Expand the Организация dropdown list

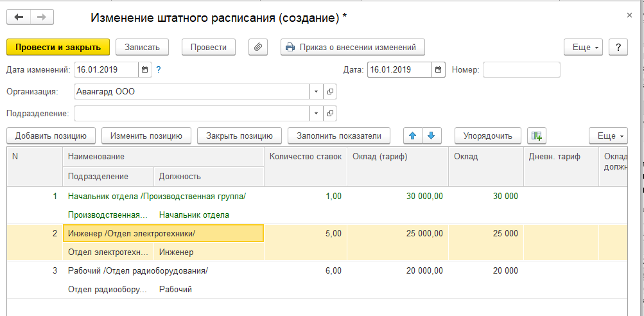click(316, 92)
